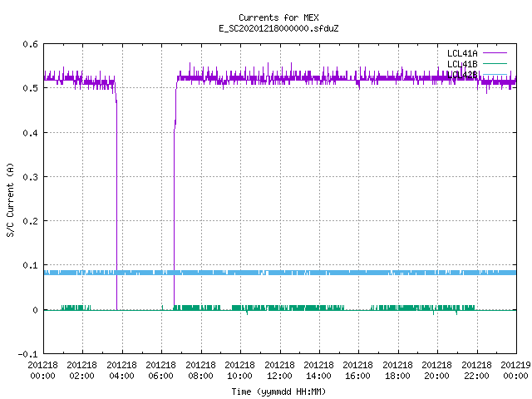Click the y-axis tick value -0.1
Screen dimensions: 532x399
pyautogui.click(x=27, y=354)
